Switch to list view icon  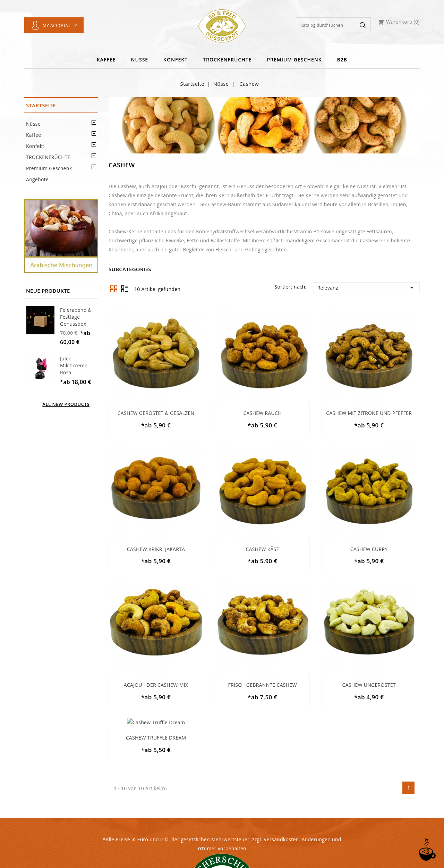[x=125, y=289]
